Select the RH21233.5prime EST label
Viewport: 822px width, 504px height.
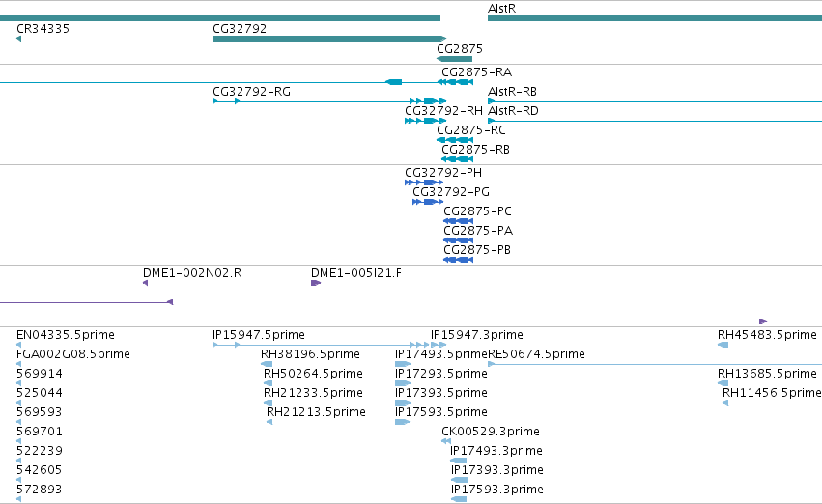click(314, 394)
